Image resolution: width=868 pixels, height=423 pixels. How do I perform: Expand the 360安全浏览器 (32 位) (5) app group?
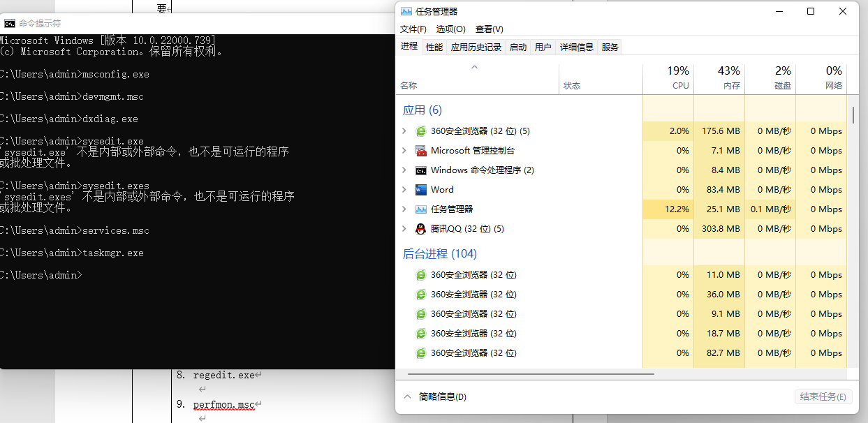404,131
